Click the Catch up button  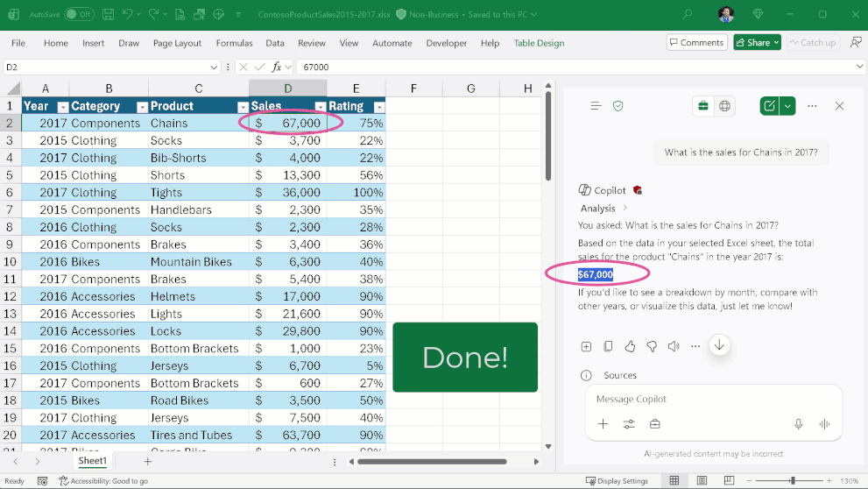[813, 43]
